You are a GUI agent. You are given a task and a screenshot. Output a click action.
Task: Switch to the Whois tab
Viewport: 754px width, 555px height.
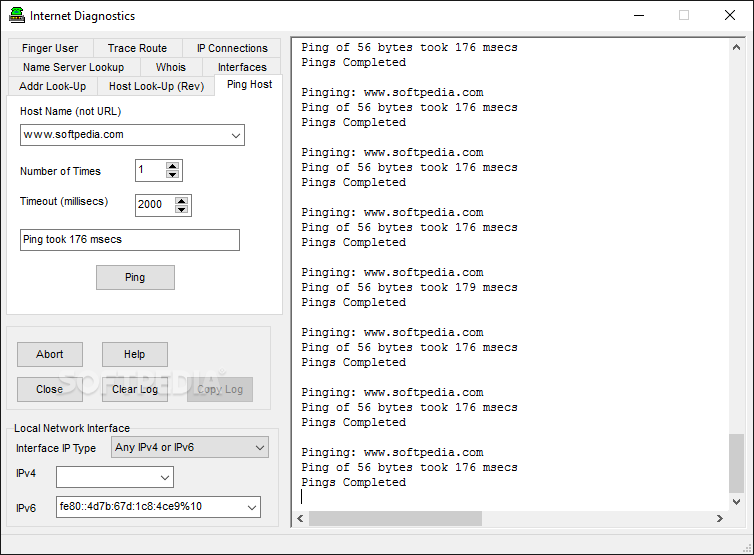171,67
